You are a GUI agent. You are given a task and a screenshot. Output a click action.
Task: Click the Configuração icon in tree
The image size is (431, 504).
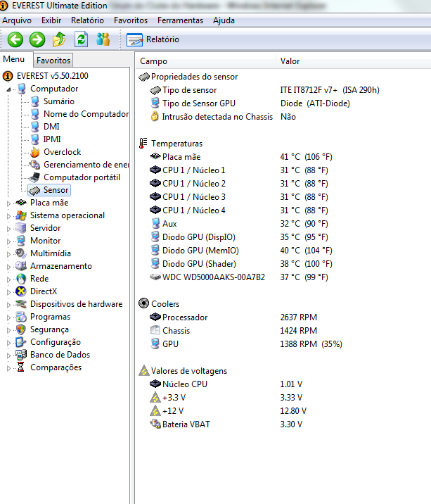[20, 342]
